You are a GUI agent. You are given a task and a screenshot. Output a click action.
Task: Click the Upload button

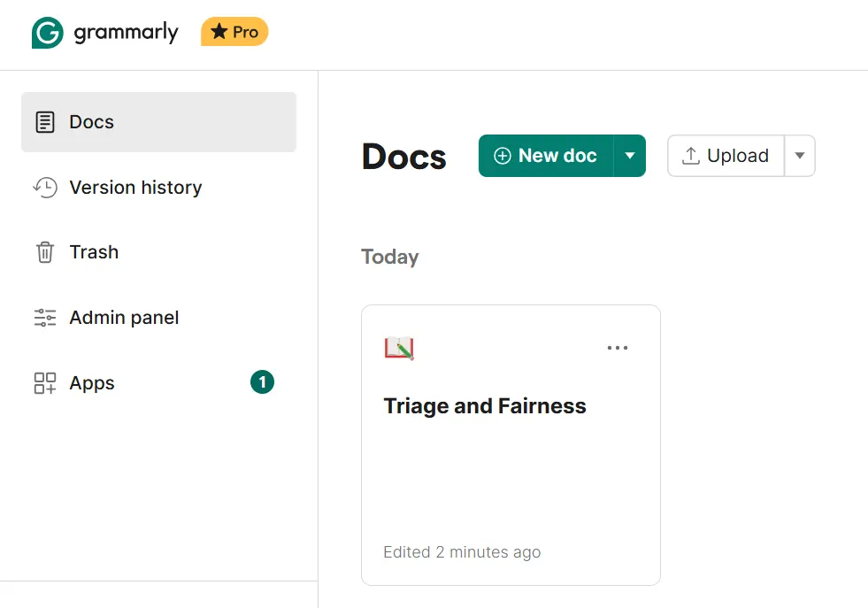point(726,156)
